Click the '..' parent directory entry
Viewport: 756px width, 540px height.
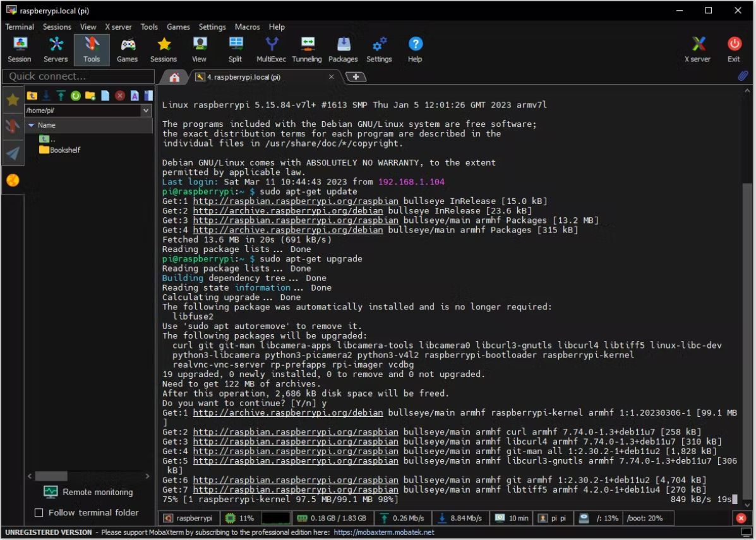point(47,139)
